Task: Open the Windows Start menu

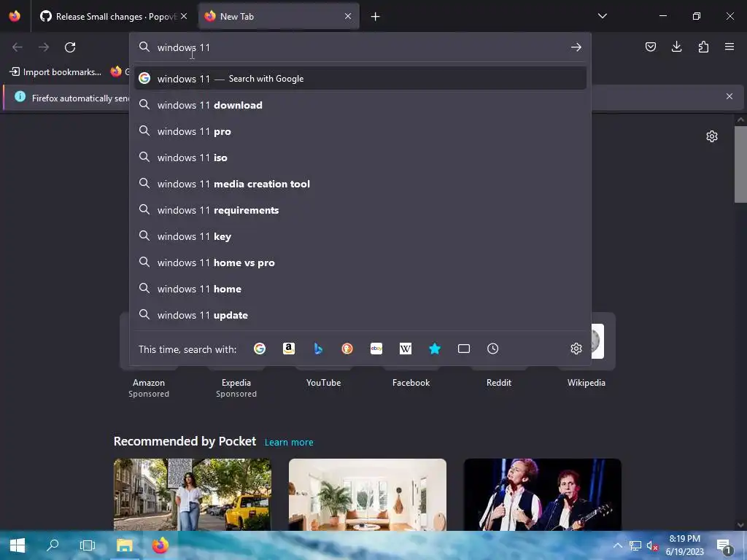Action: [x=18, y=545]
